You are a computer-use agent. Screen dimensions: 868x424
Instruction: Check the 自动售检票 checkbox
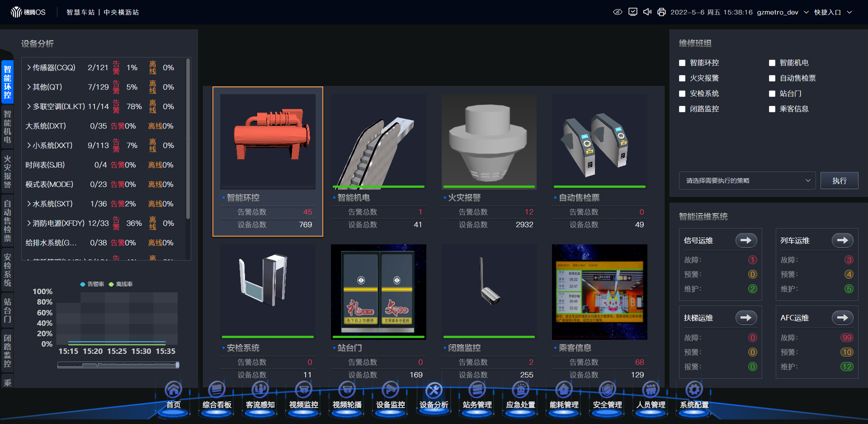[x=772, y=78]
